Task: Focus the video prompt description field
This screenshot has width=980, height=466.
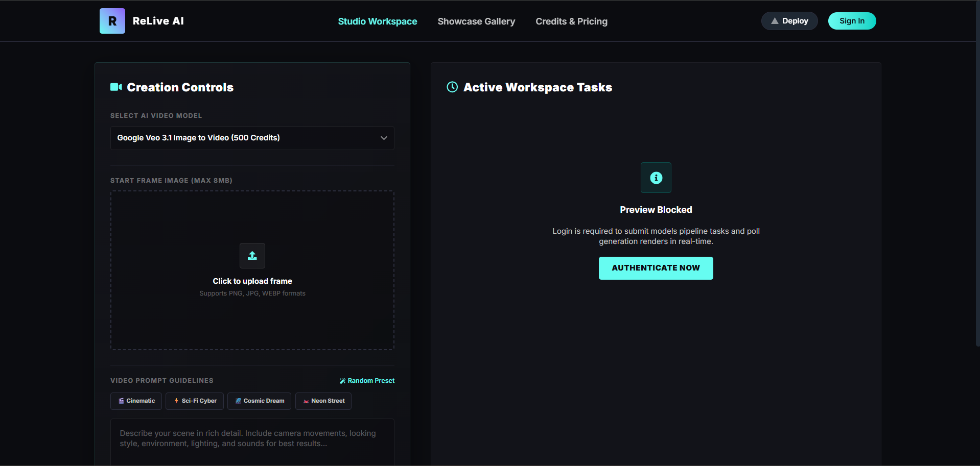Action: pyautogui.click(x=252, y=442)
